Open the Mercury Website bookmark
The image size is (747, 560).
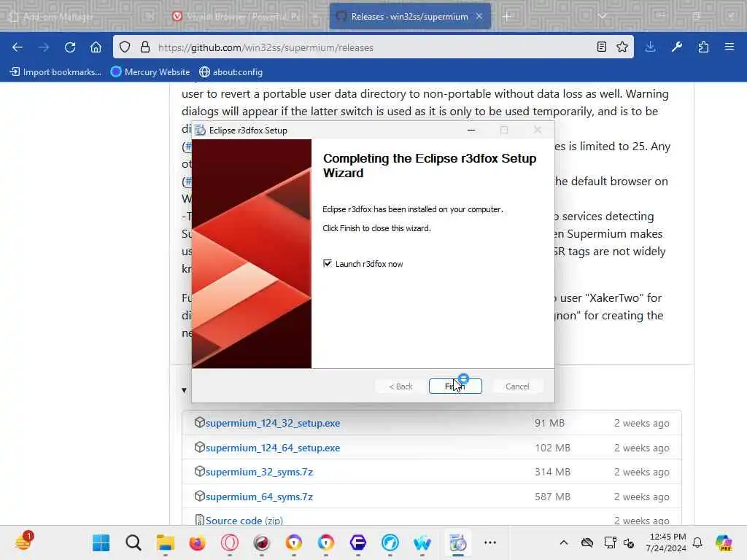click(x=150, y=72)
